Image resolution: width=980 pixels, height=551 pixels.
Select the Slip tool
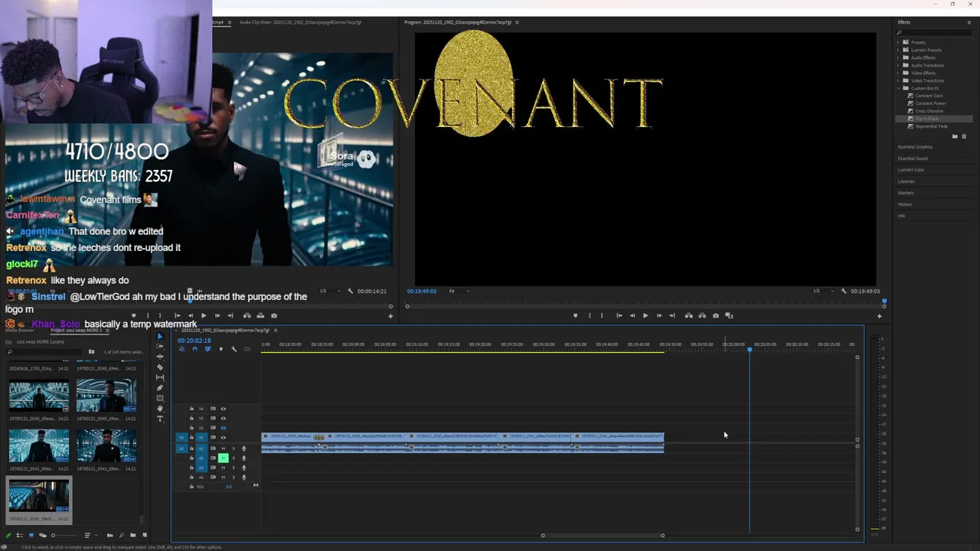coord(160,377)
